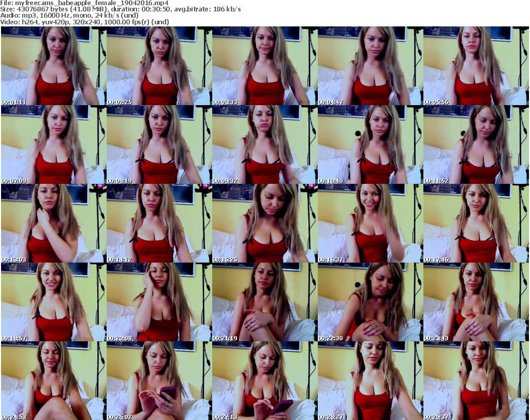
Task: Click the 'Video: h264, yuv420p' line
Action: [x=84, y=22]
